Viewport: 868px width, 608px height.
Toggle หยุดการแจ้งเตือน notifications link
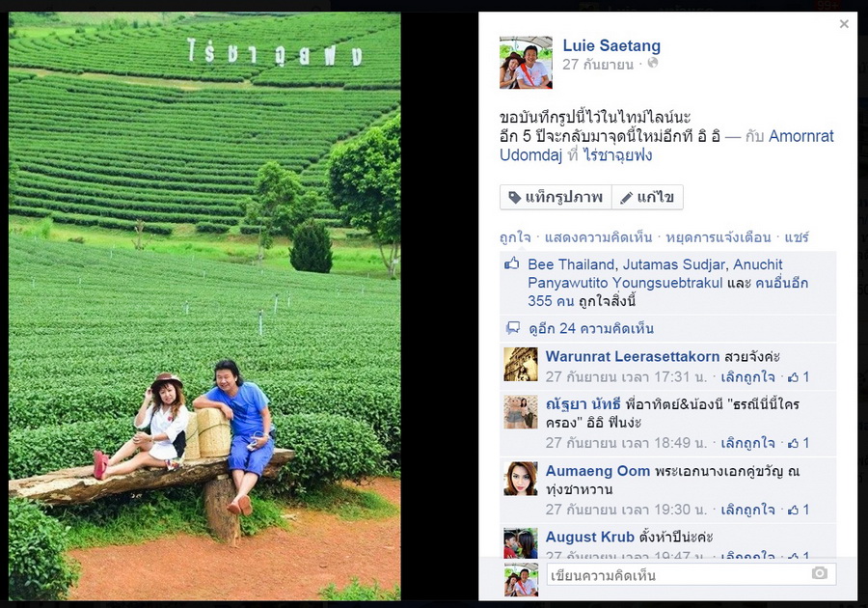click(718, 237)
